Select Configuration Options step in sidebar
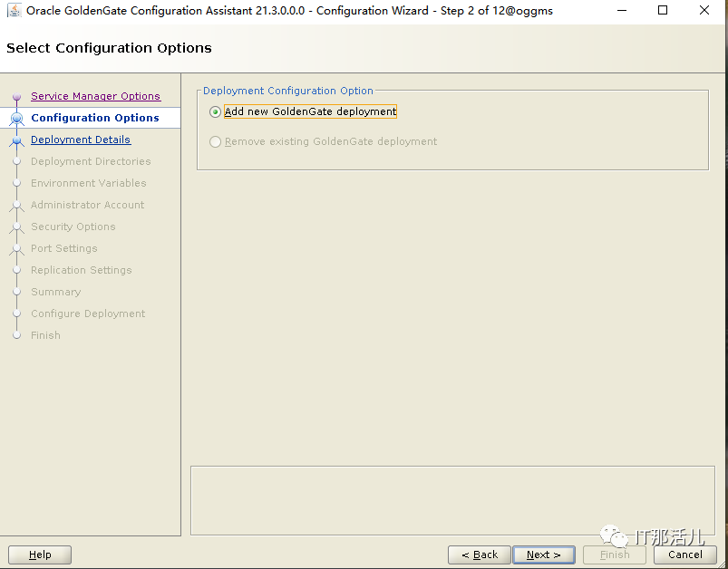The image size is (728, 569). [94, 118]
